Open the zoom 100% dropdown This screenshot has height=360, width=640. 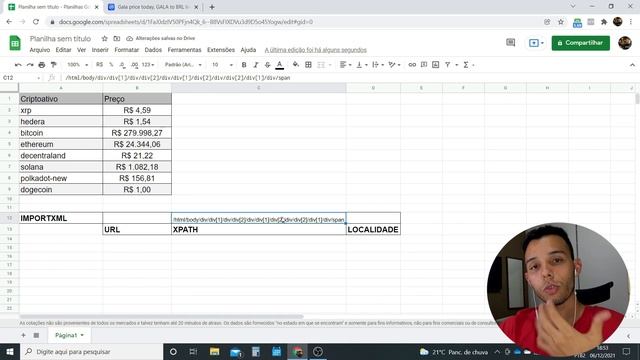tap(77, 65)
